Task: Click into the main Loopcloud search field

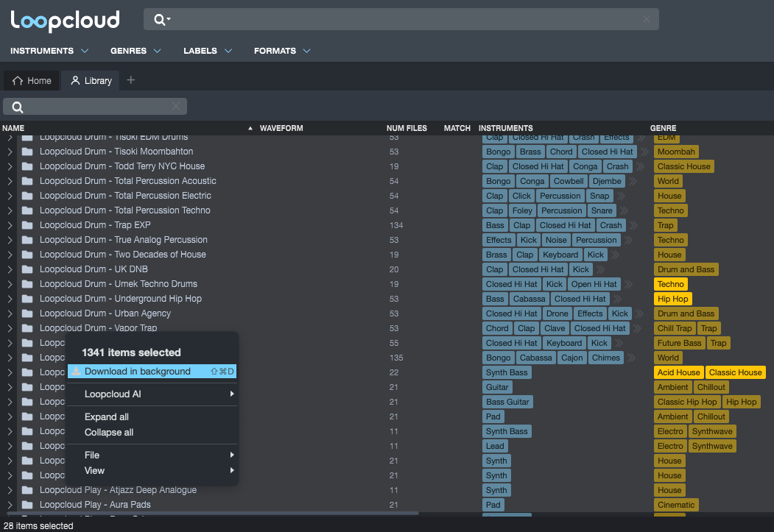Action: click(x=401, y=19)
